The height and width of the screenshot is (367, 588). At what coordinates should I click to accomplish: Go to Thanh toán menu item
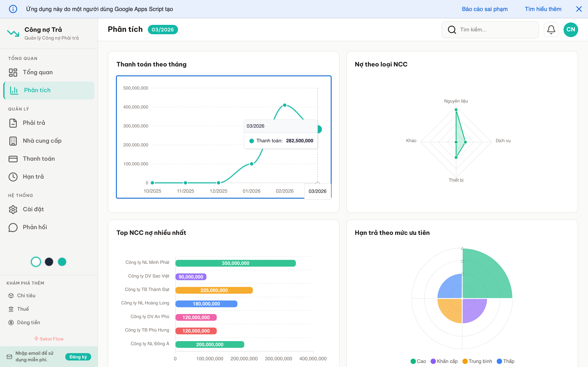click(39, 159)
